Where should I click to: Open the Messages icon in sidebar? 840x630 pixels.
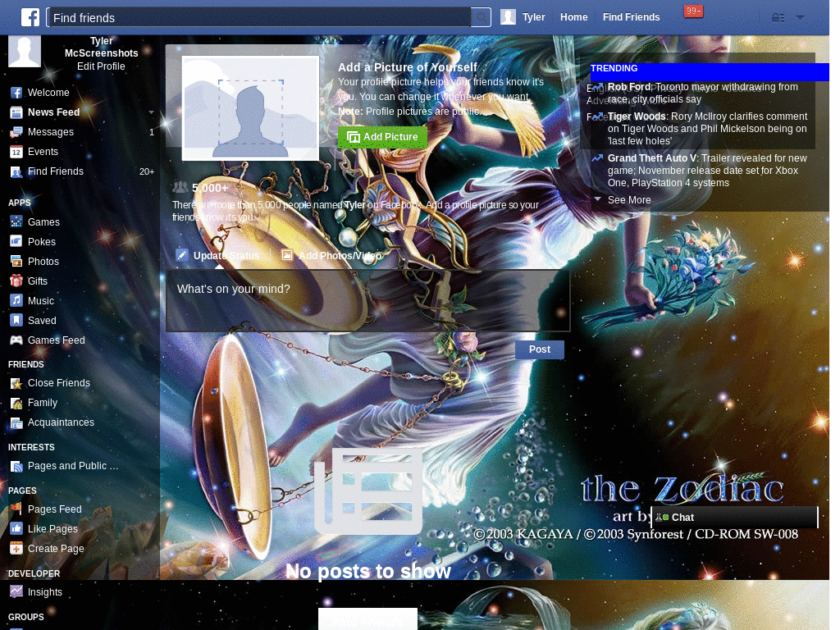[x=16, y=132]
